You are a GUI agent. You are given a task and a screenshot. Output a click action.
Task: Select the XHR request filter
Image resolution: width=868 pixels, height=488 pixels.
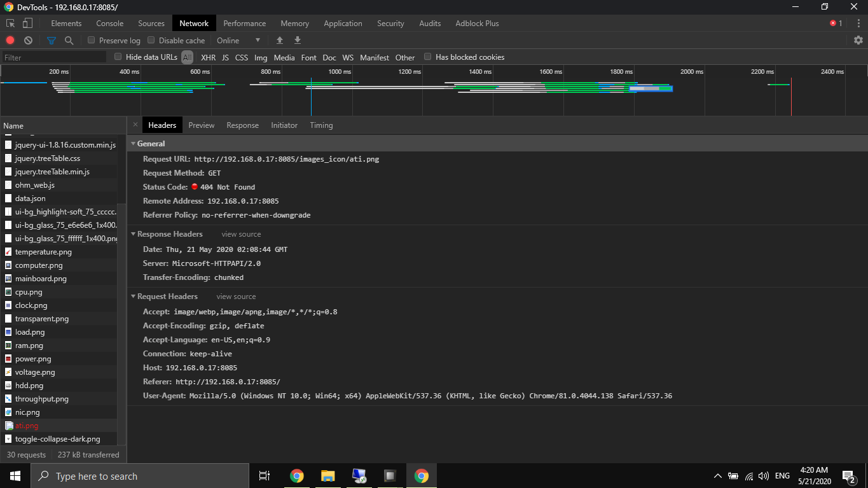[x=208, y=57]
